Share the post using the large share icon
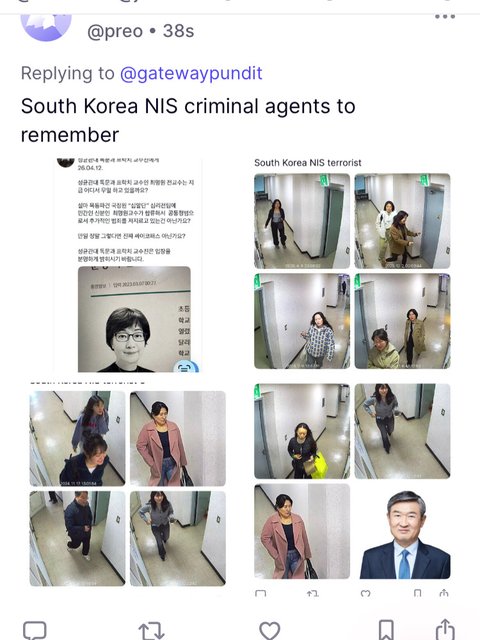 (445, 629)
